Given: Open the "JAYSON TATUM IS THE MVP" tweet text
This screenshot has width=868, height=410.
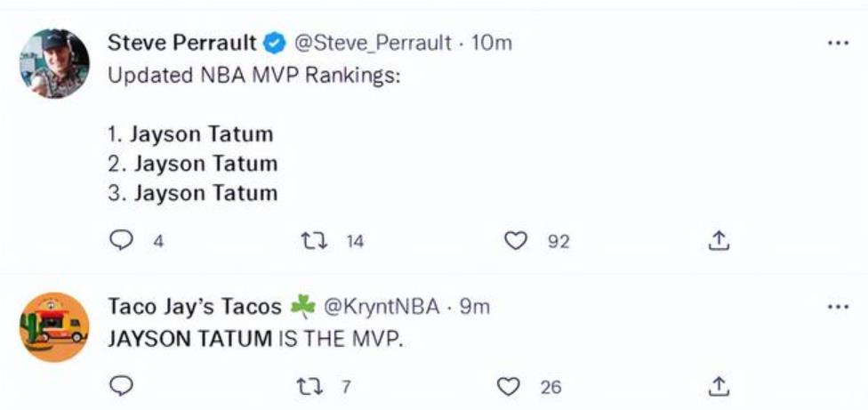Looking at the screenshot, I should (255, 339).
